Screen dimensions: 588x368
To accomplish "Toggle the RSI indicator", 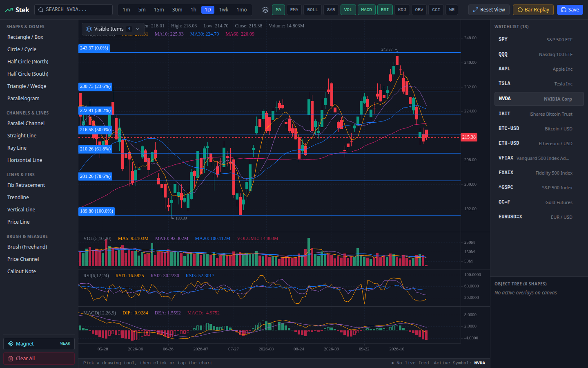I will (385, 10).
